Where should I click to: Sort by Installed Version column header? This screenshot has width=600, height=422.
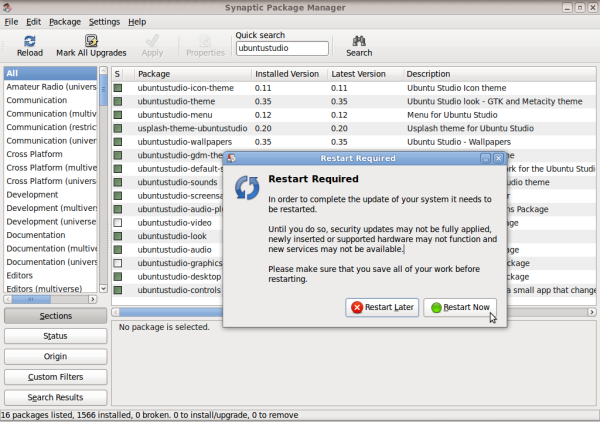coord(290,74)
